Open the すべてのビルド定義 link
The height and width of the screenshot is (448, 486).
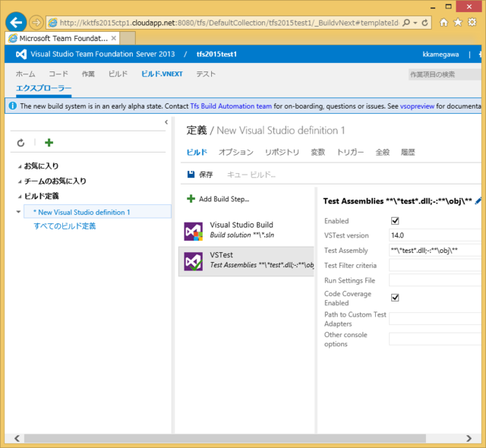point(65,226)
